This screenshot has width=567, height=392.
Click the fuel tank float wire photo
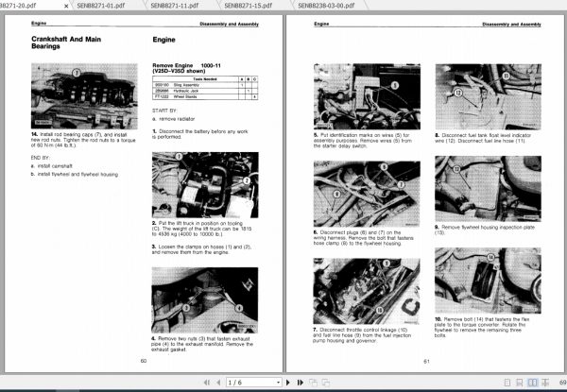point(489,97)
